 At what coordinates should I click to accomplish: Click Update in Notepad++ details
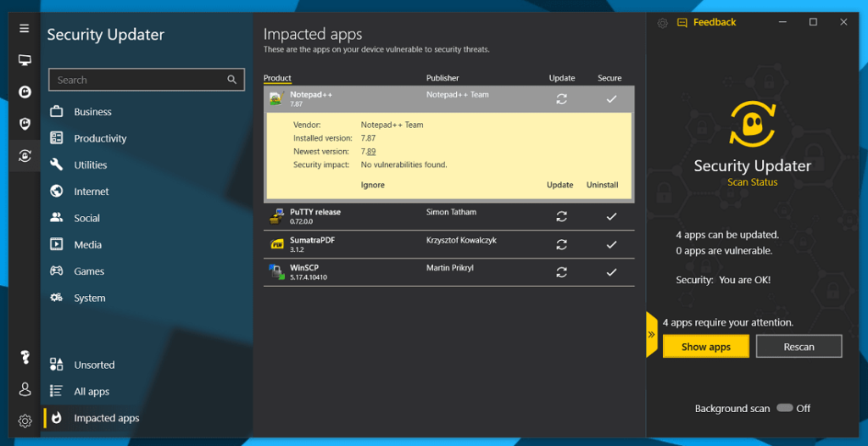(560, 185)
